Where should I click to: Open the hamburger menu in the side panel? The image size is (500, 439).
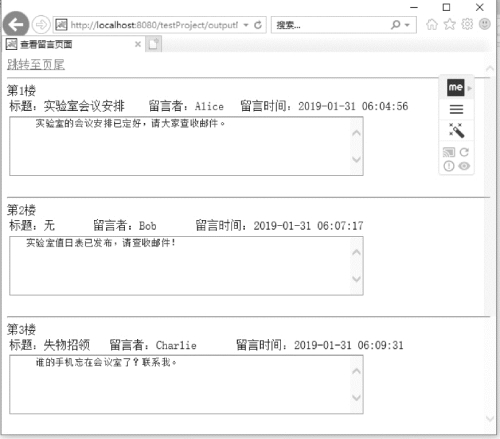[456, 109]
